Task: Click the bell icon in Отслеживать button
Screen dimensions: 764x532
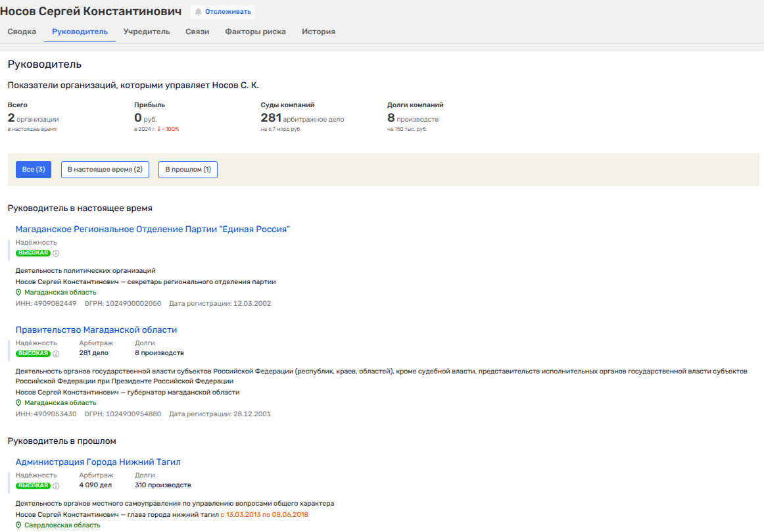Action: 199,12
